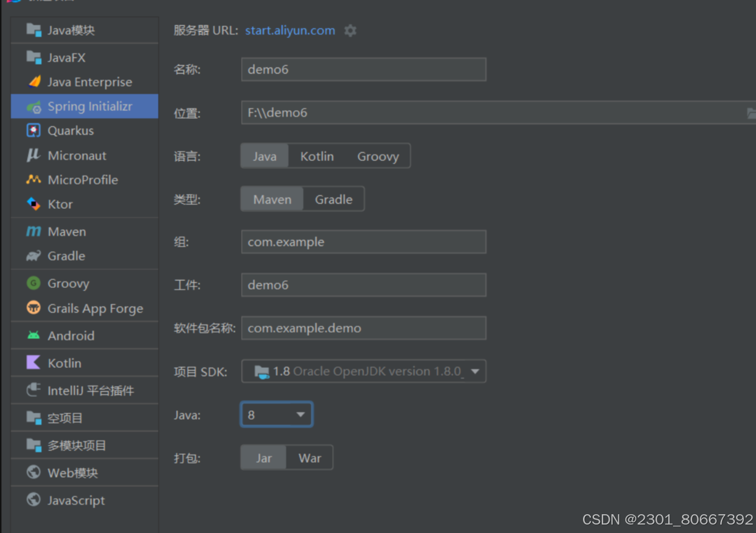Click the Android robot icon

[x=34, y=335]
